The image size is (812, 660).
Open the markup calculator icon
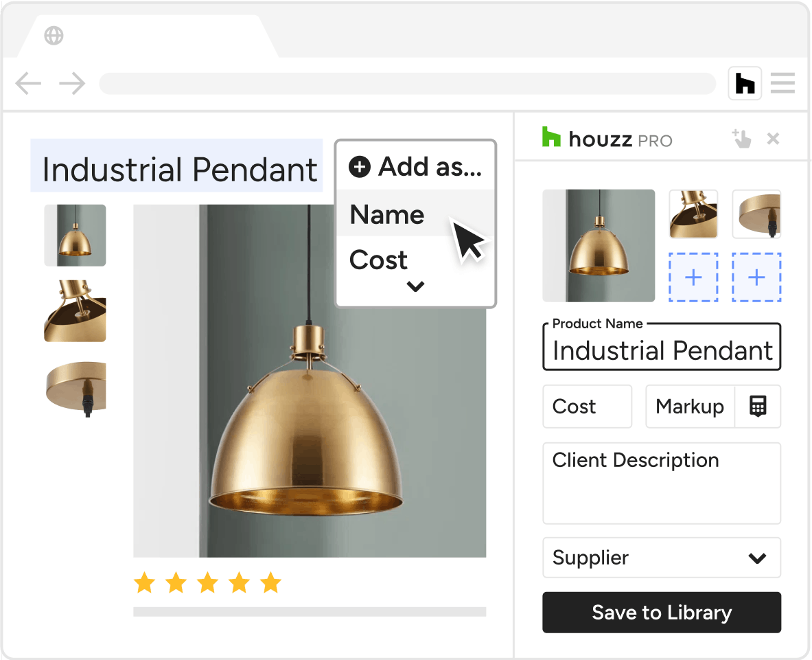(757, 406)
